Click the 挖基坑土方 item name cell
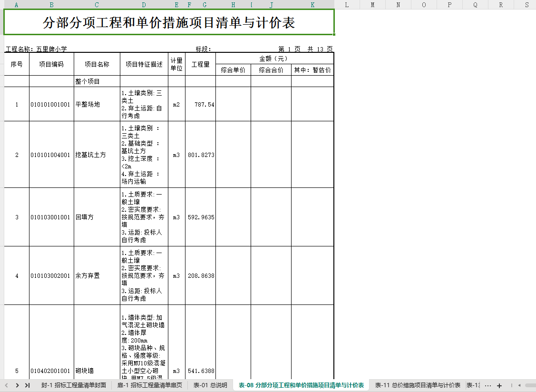The image size is (536, 392). (97, 155)
